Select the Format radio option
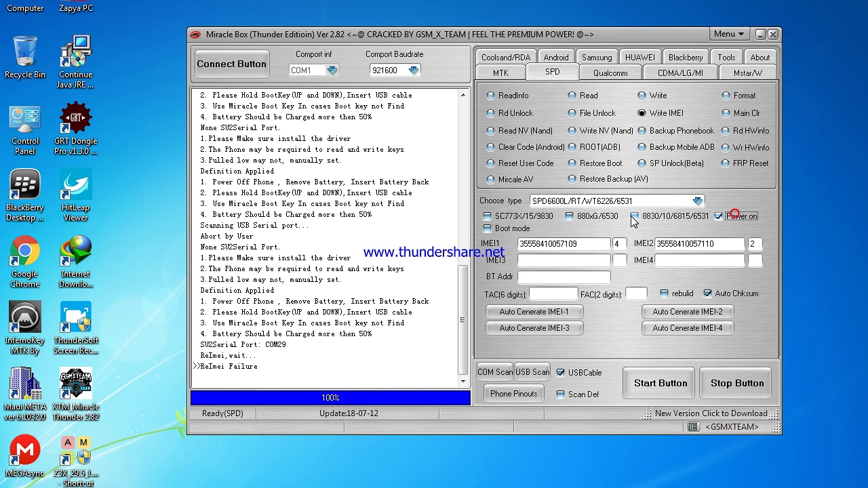868x488 pixels. 726,96
